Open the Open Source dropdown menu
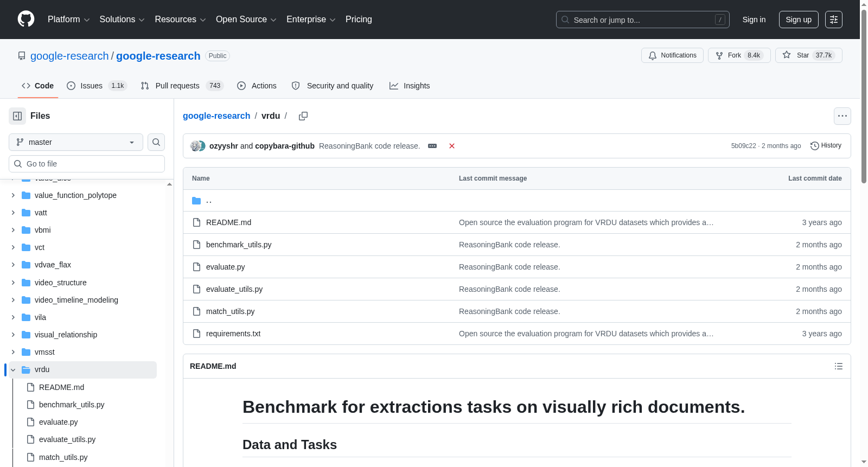The image size is (868, 467). (x=246, y=20)
